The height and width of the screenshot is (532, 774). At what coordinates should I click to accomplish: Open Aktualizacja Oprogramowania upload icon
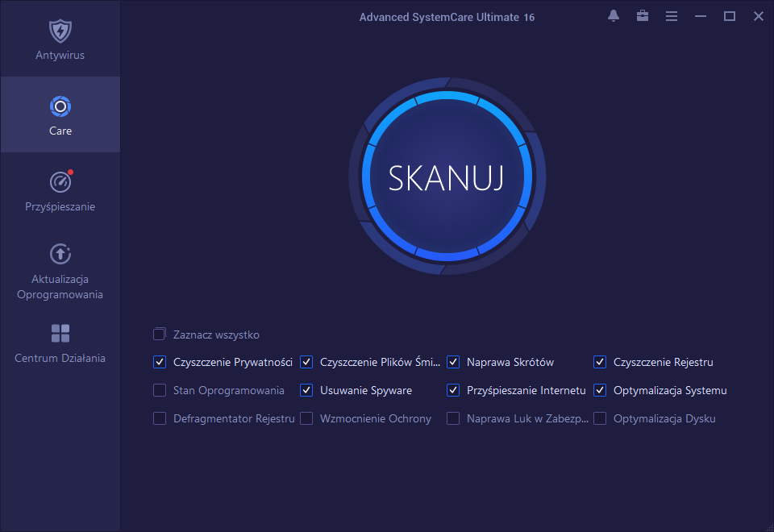click(x=60, y=254)
